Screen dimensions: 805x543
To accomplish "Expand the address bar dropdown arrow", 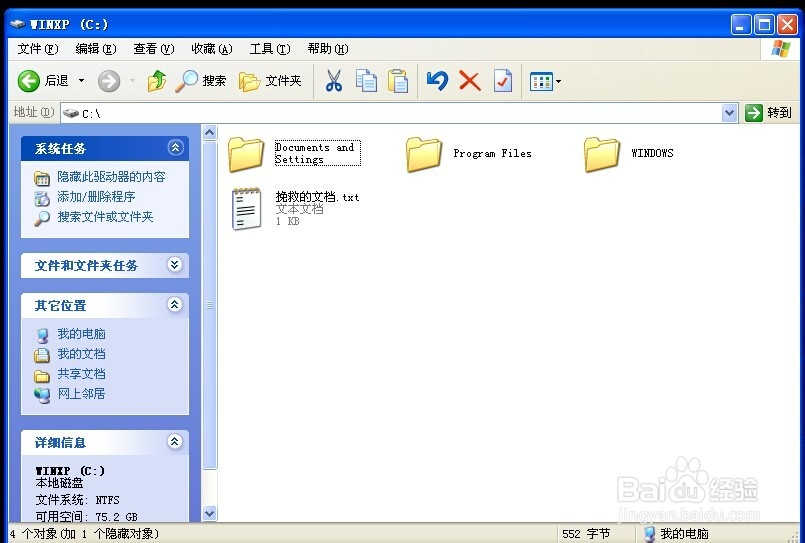I will [729, 113].
